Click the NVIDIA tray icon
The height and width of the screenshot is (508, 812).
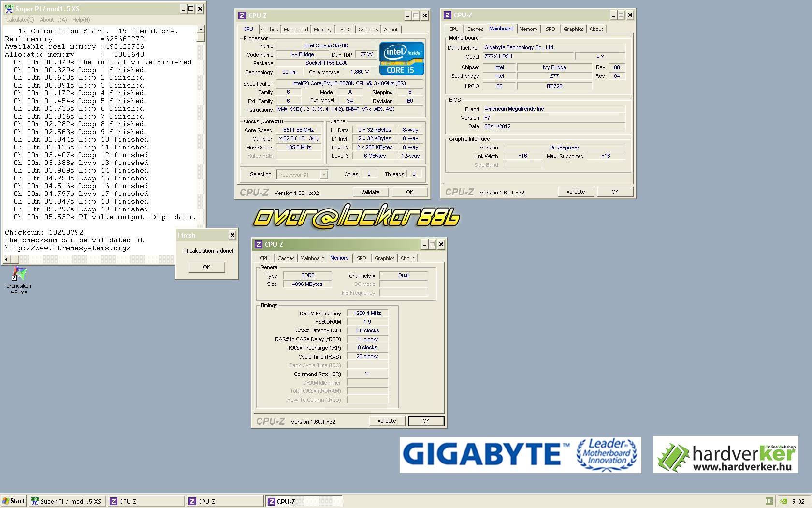(x=783, y=501)
